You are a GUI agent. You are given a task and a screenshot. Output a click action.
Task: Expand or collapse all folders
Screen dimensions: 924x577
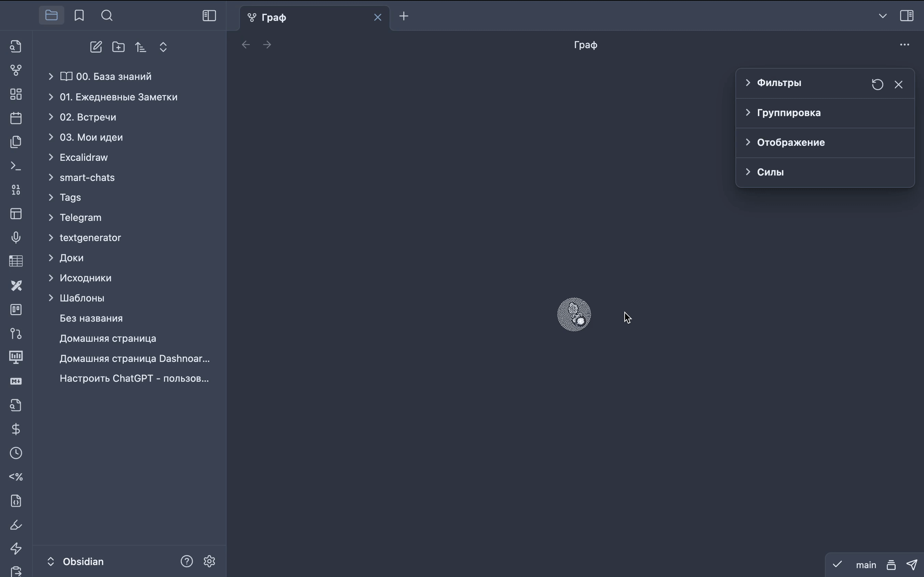coord(163,47)
